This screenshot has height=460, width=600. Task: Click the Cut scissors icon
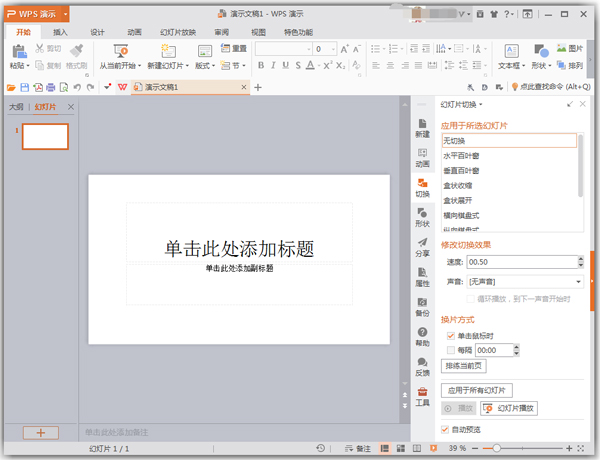point(39,48)
